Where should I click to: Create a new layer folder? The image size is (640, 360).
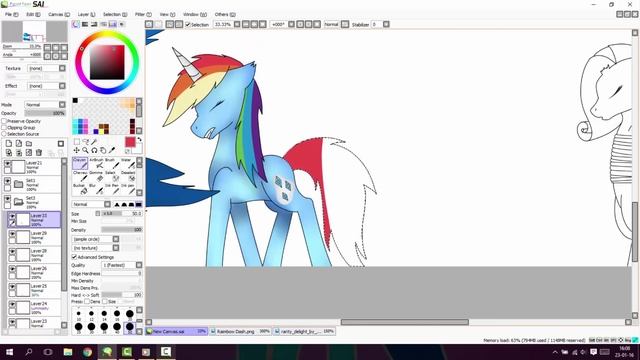tap(29, 143)
